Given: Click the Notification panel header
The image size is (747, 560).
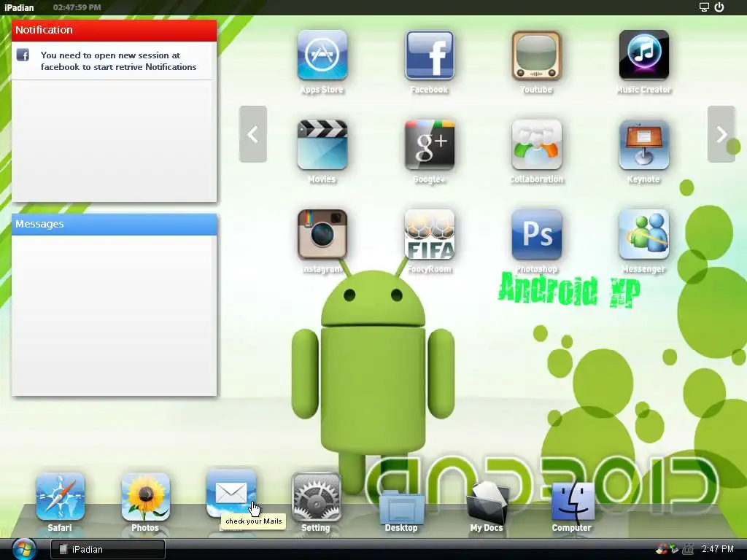Looking at the screenshot, I should click(115, 30).
